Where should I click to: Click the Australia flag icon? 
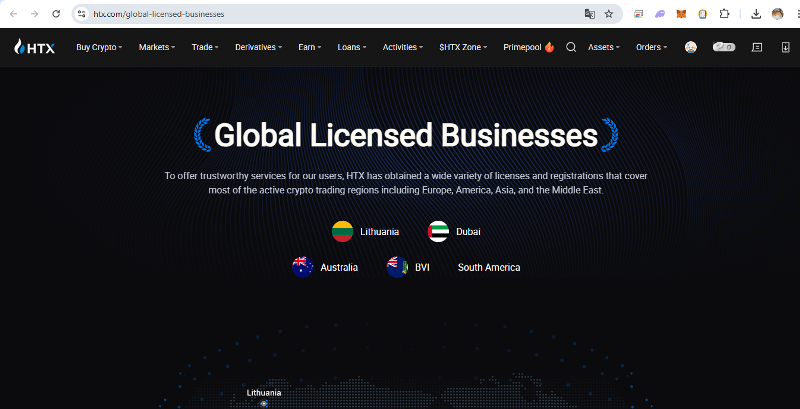[303, 267]
